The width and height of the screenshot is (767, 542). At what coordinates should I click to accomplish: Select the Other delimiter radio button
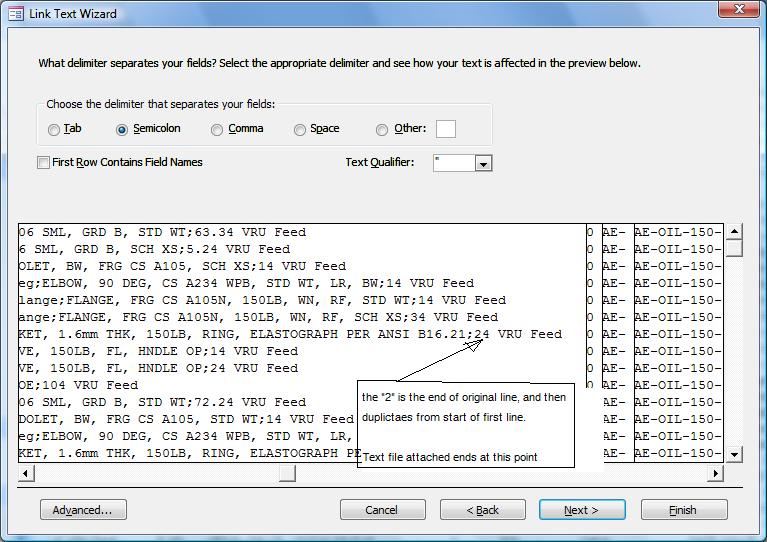tap(382, 129)
